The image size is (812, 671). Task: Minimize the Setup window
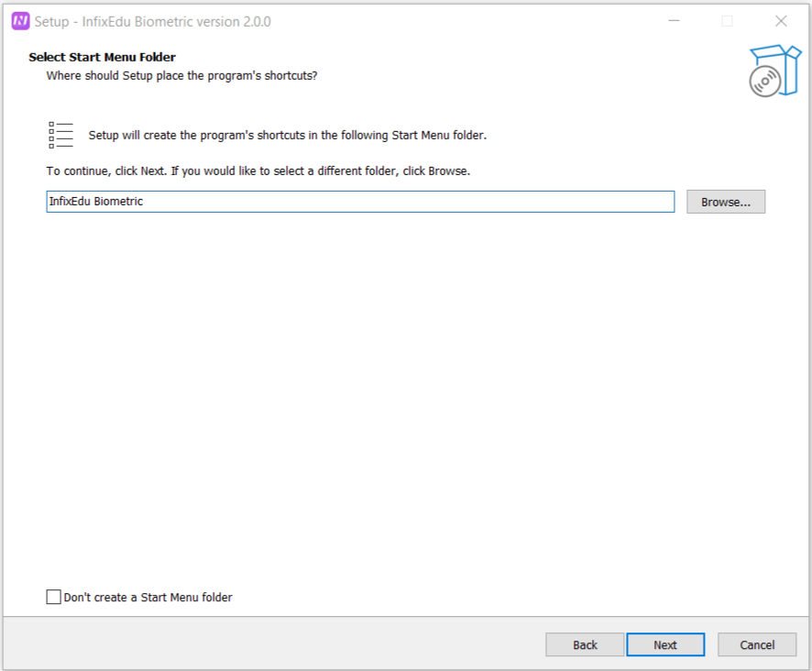pos(674,21)
